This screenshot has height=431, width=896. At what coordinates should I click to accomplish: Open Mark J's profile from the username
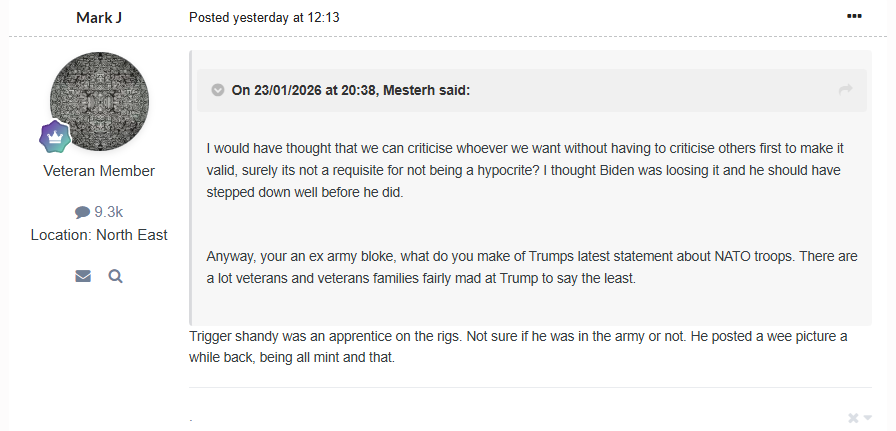(99, 17)
